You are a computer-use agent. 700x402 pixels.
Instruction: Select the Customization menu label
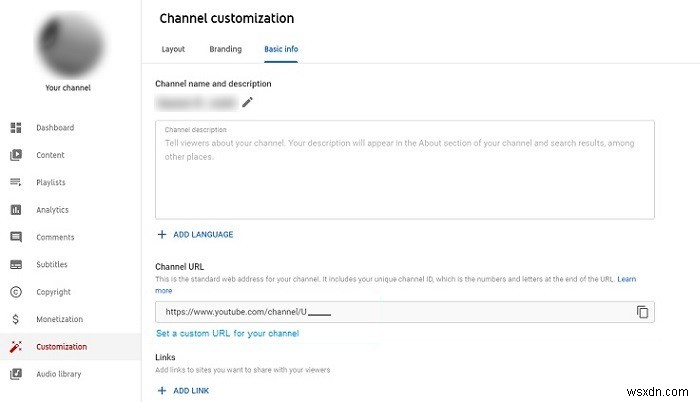tap(62, 347)
